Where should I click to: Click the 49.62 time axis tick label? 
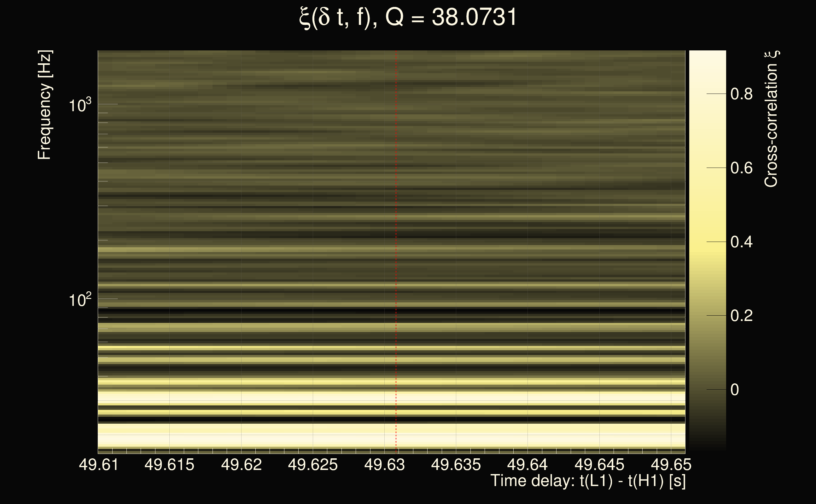(x=241, y=465)
